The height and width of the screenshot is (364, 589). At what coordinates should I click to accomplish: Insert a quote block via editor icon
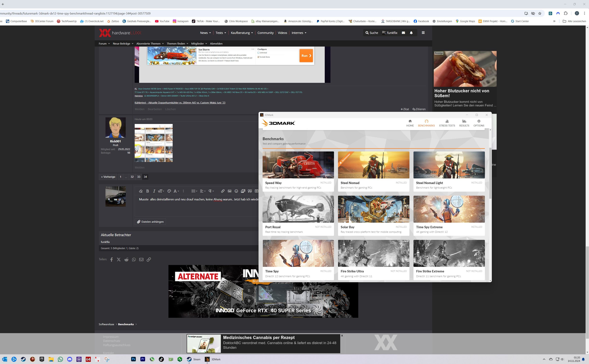pyautogui.click(x=250, y=191)
